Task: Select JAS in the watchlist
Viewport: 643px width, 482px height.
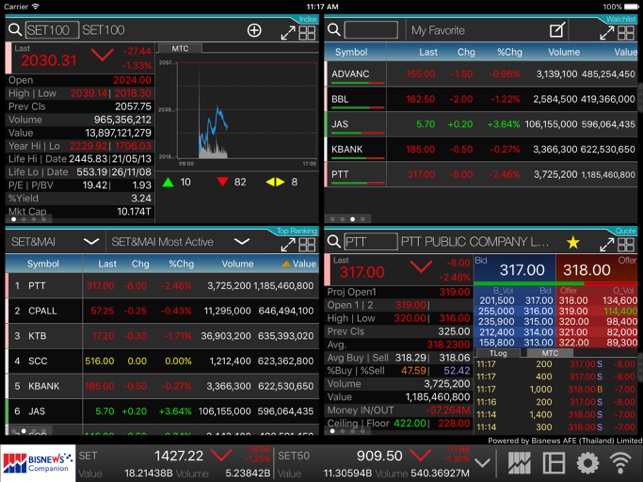Action: pyautogui.click(x=481, y=124)
